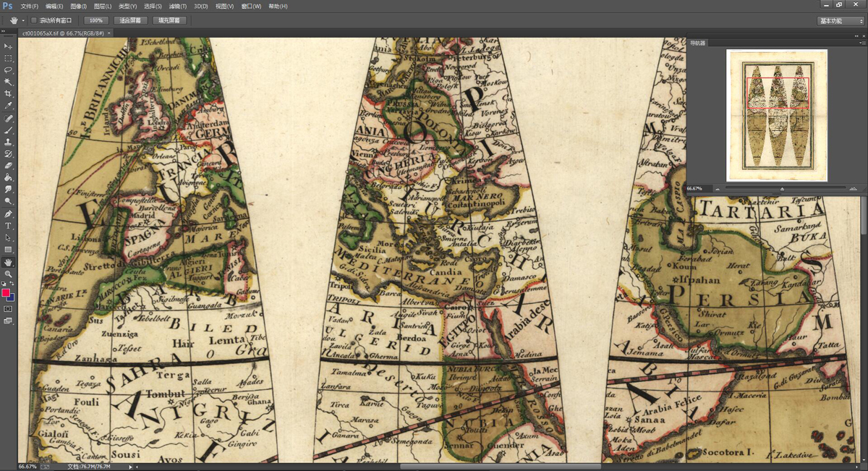The height and width of the screenshot is (471, 868).
Task: Select the Clone Stamp tool
Action: [x=8, y=142]
